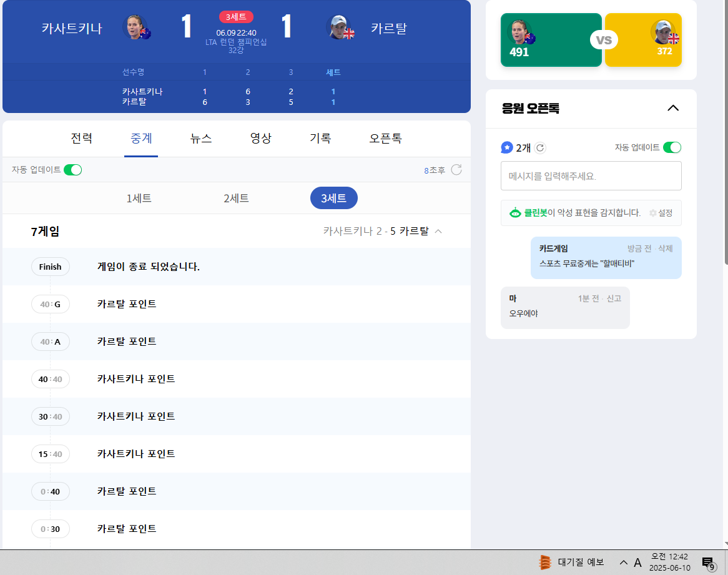Open 클린봇 설정 gear settings
Screen dimensions: 728x575
(661, 213)
